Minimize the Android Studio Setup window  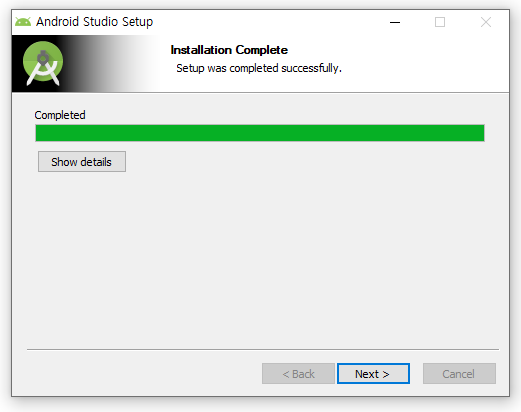tap(395, 22)
